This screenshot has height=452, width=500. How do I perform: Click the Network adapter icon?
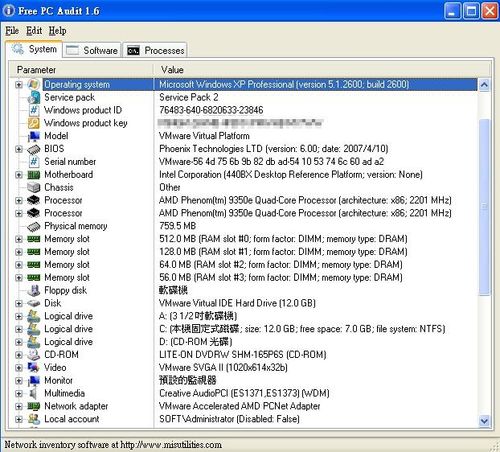(x=33, y=406)
